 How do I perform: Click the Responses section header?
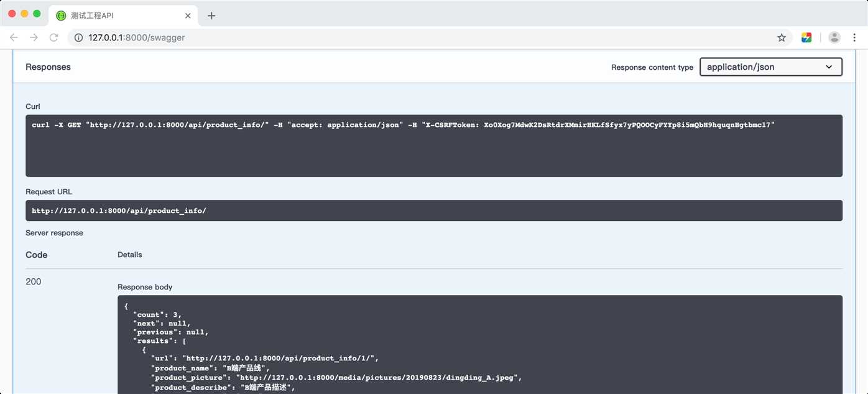(48, 67)
